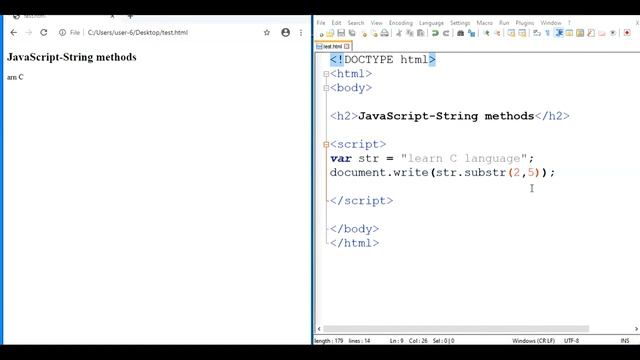Click the horizontal scrollbar left arrow
The width and height of the screenshot is (640, 360).
(x=319, y=329)
